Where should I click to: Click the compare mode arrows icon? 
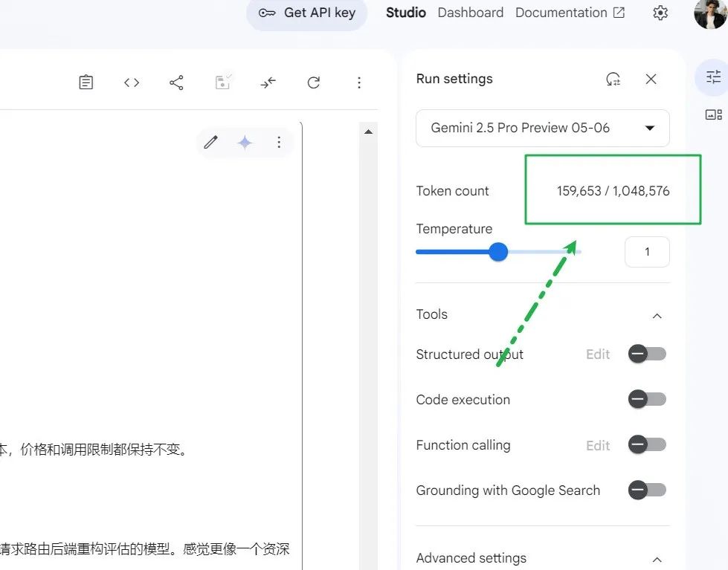[x=268, y=82]
